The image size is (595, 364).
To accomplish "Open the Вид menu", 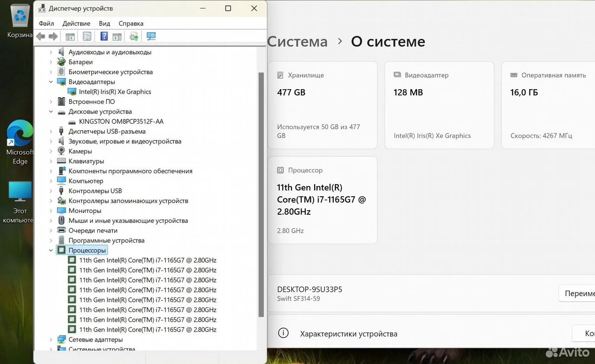I will [105, 23].
